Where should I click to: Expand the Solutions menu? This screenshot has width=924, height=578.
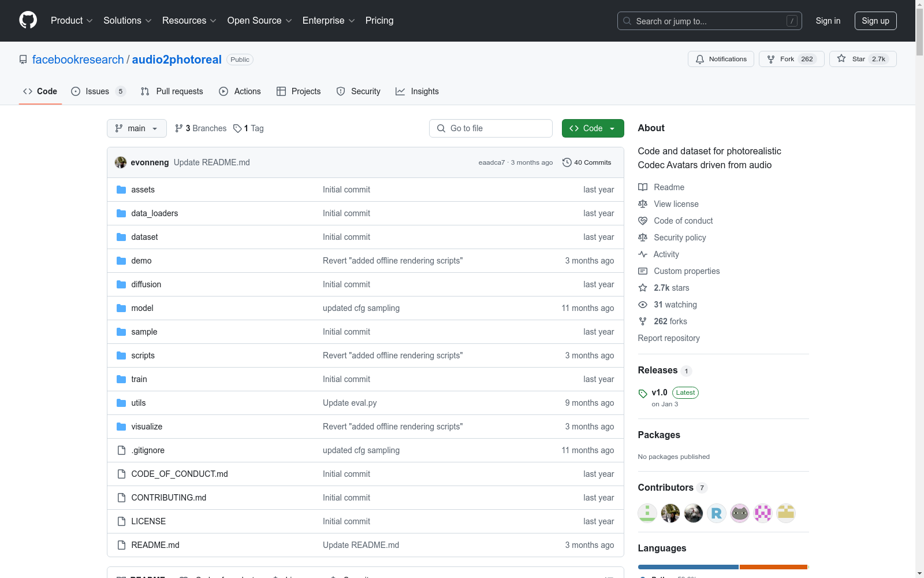128,20
